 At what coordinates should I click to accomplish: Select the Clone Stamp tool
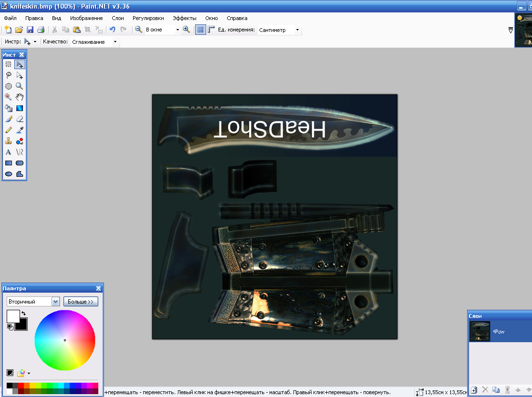click(x=9, y=141)
